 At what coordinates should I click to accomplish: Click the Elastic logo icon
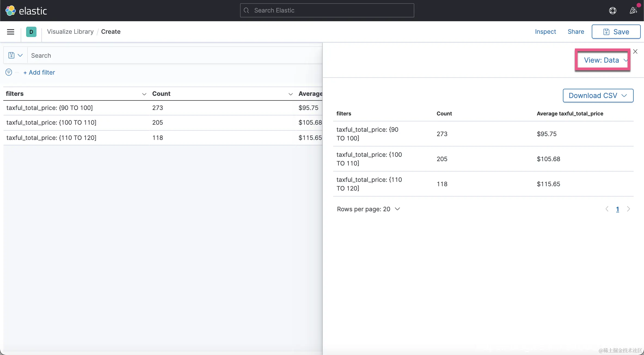click(10, 11)
